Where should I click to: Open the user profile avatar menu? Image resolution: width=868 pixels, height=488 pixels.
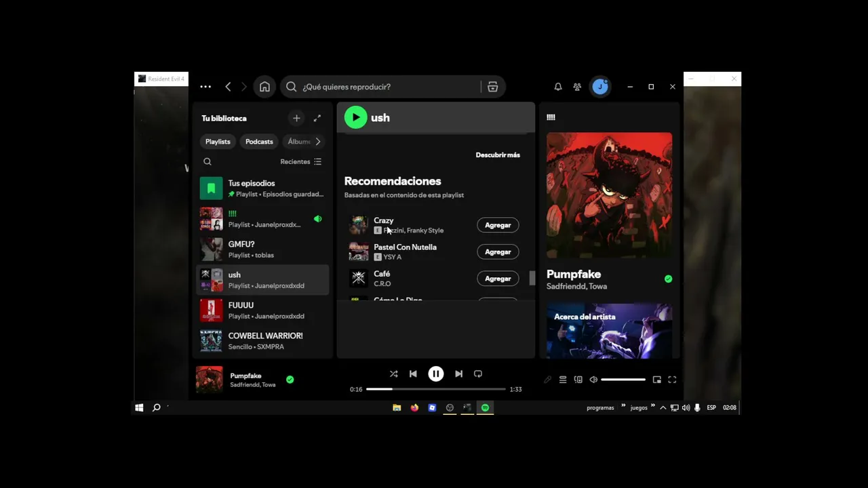click(599, 87)
